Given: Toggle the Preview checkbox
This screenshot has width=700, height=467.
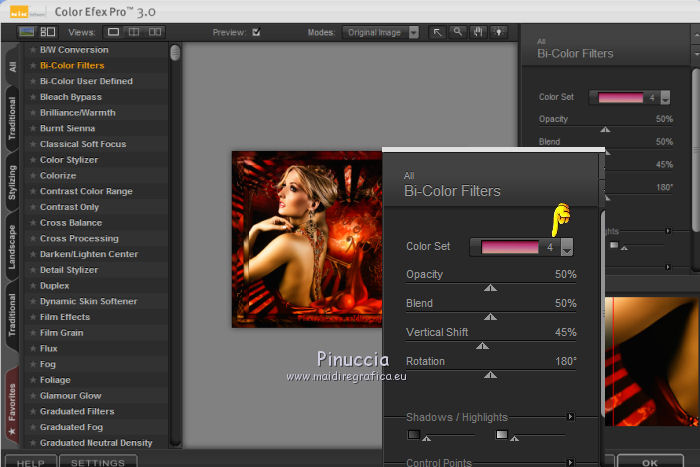Looking at the screenshot, I should 256,32.
